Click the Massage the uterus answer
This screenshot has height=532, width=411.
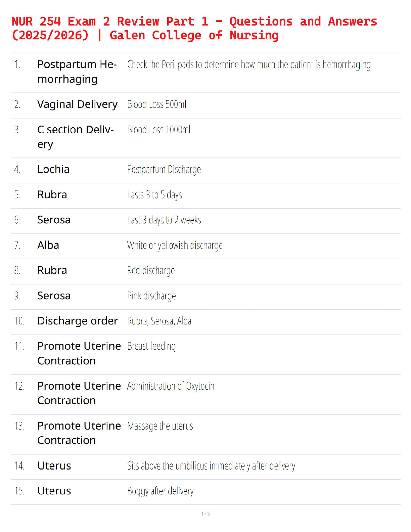pyautogui.click(x=160, y=426)
